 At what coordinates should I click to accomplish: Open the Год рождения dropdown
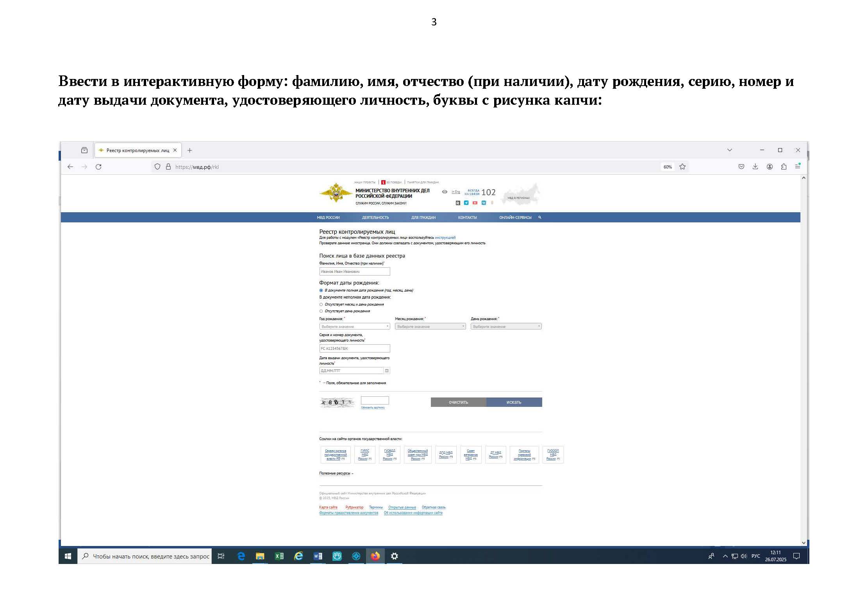(354, 326)
